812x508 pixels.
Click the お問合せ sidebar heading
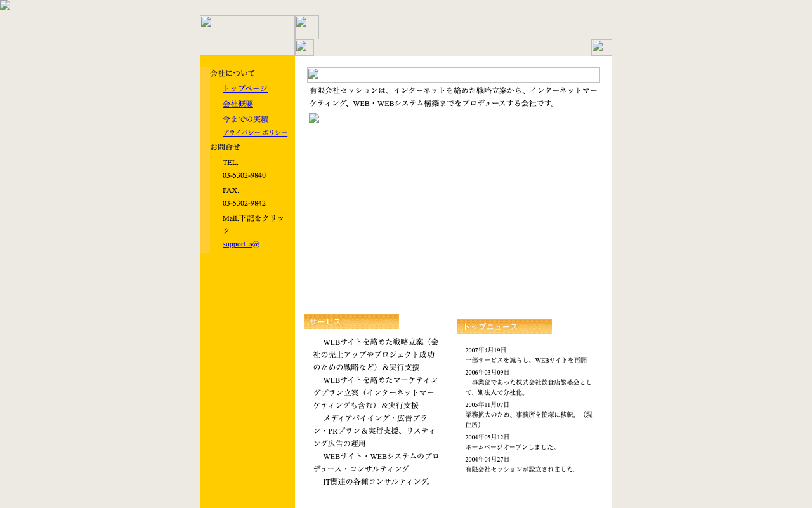pos(225,147)
